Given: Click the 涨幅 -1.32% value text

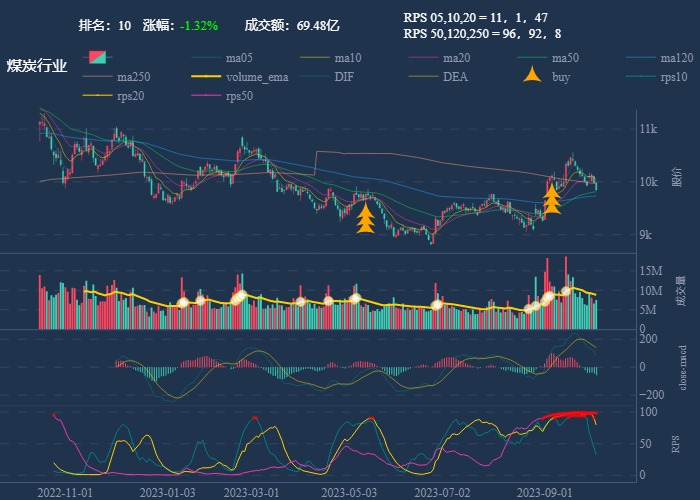Looking at the screenshot, I should click(x=198, y=25).
